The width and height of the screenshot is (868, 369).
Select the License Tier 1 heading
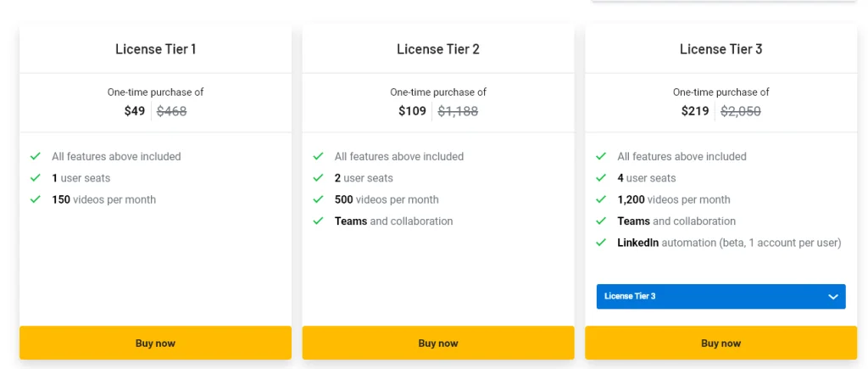click(156, 49)
